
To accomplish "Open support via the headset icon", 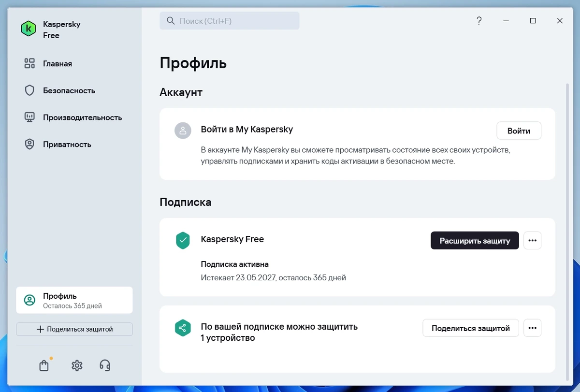I will pyautogui.click(x=105, y=365).
